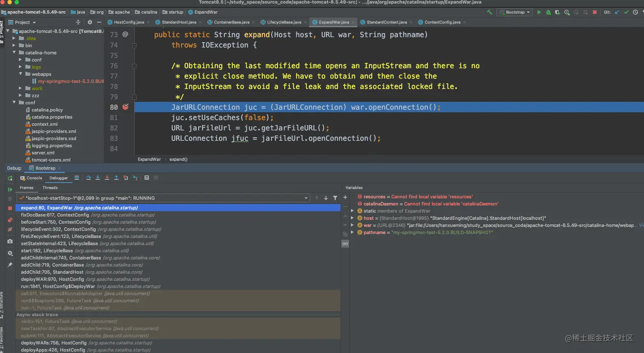This screenshot has width=644, height=353.
Task: Click the collapse all icon in Project panel
Action: [x=78, y=22]
